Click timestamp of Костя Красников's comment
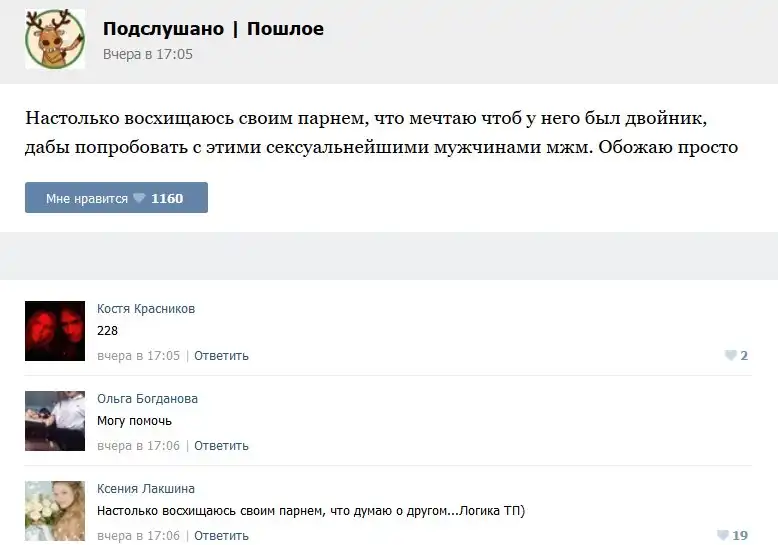This screenshot has height=545, width=778. pos(138,355)
